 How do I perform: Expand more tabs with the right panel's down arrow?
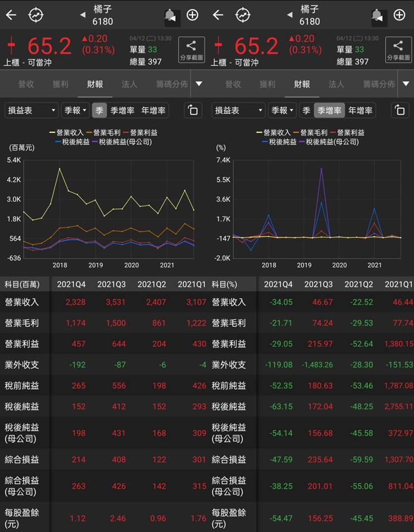coord(406,84)
